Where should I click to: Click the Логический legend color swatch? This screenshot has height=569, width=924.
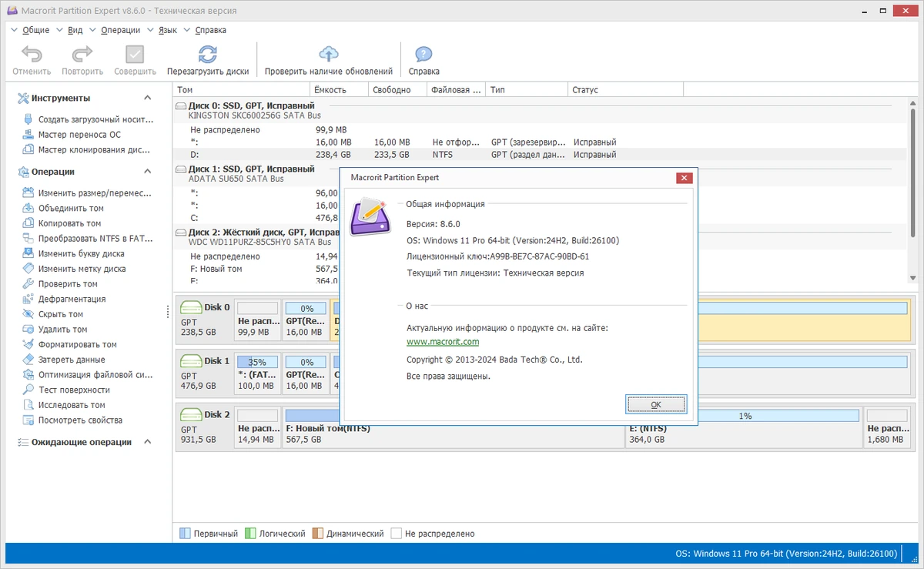pyautogui.click(x=250, y=533)
